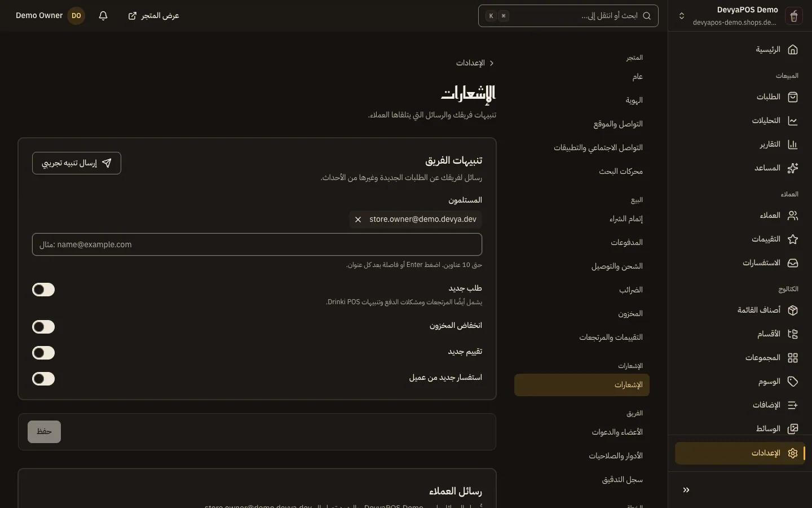Open the الضرائب settings section

[x=582, y=290]
